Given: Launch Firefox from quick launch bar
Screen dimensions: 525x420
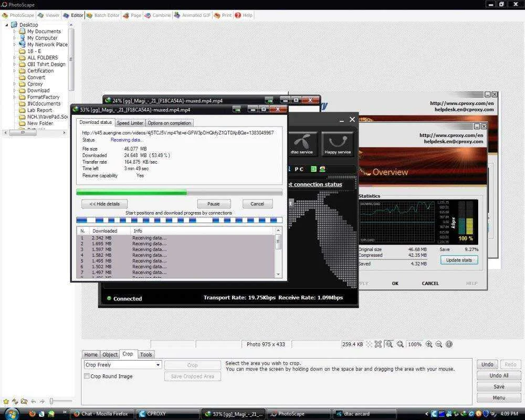Looking at the screenshot, I should tap(33, 414).
